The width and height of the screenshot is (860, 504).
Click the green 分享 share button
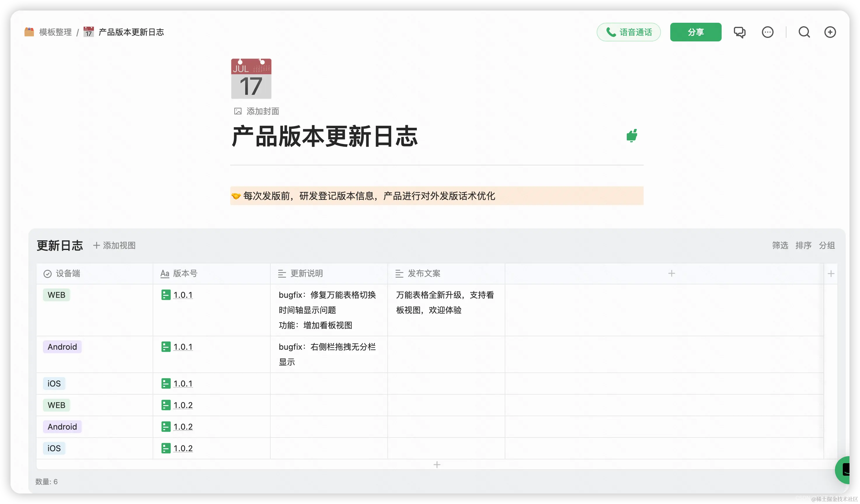tap(696, 32)
